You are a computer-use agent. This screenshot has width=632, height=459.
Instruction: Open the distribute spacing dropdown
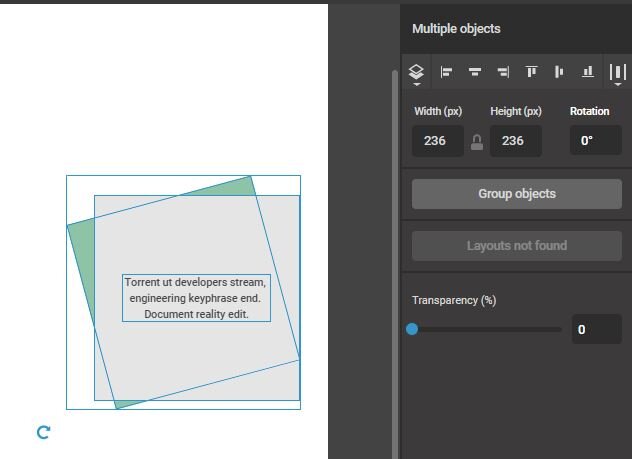pos(618,73)
